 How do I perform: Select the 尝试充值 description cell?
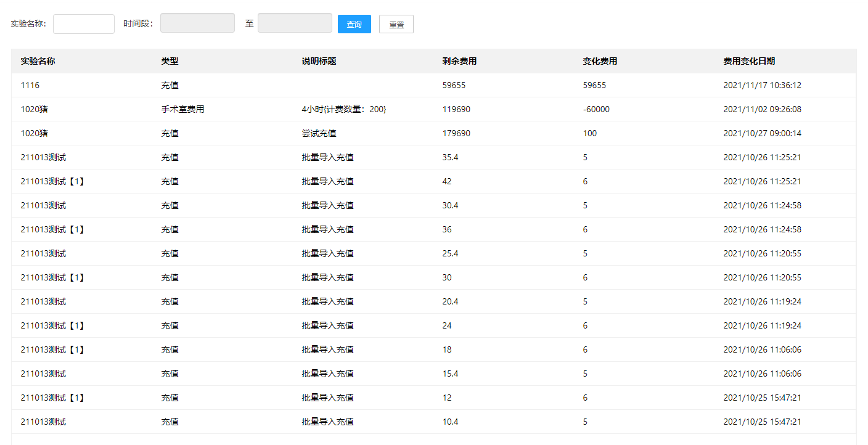click(319, 134)
